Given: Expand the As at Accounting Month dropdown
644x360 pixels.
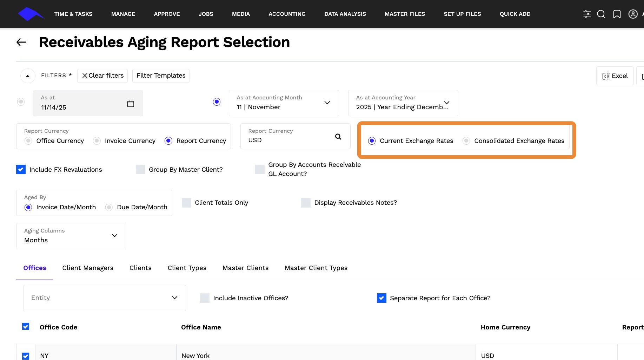Looking at the screenshot, I should coord(327,103).
